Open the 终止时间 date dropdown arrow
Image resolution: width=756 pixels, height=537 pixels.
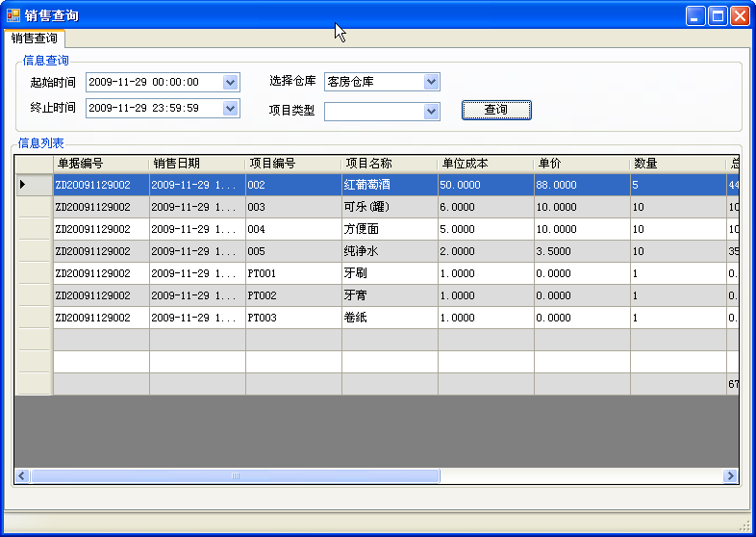click(231, 108)
